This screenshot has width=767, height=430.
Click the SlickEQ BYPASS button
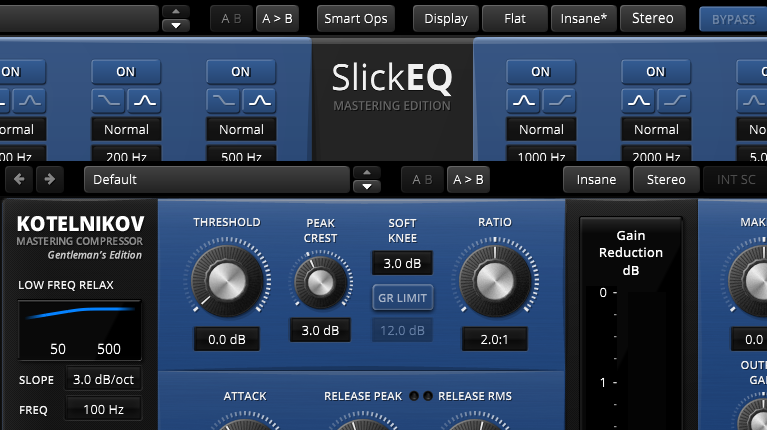click(x=733, y=19)
